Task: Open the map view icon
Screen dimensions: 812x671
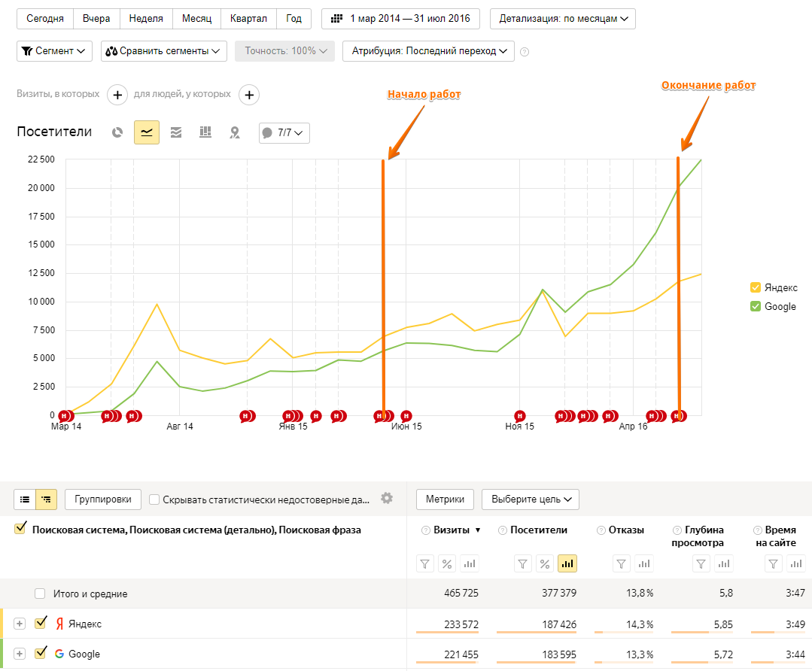Action: 235,133
